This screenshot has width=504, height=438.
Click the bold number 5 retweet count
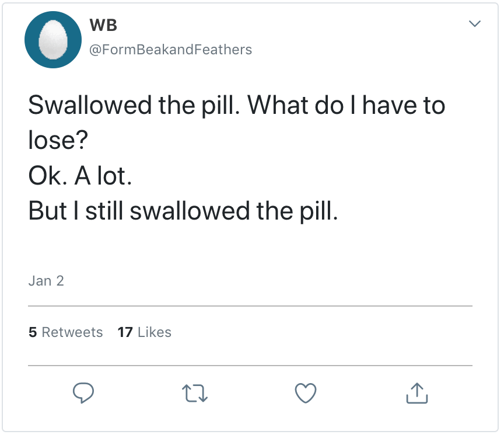point(33,332)
